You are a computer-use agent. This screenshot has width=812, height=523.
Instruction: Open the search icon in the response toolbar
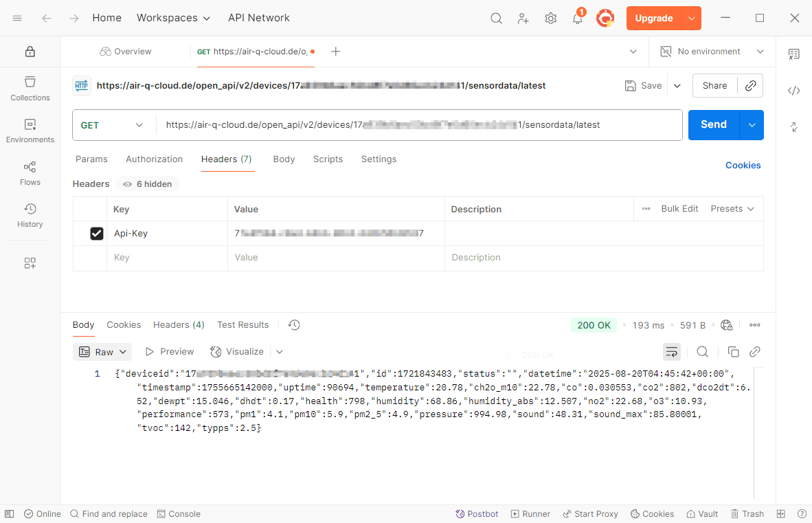point(702,351)
